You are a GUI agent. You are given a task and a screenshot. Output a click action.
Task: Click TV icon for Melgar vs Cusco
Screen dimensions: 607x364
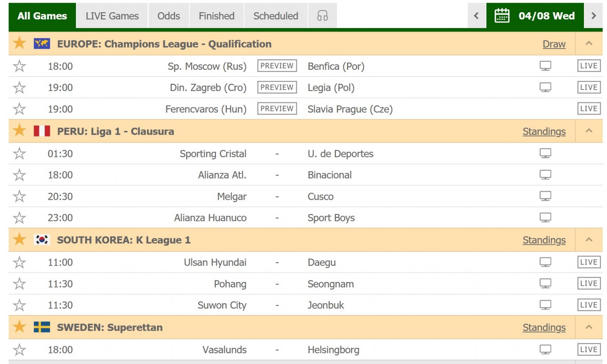click(545, 196)
